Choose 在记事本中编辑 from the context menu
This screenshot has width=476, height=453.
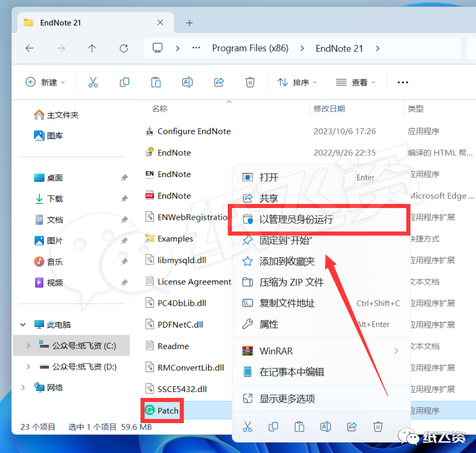click(322, 372)
